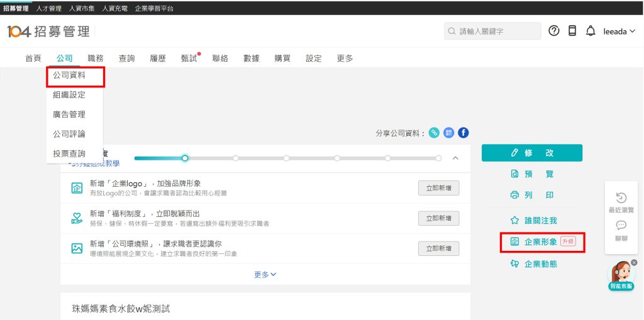Viewport: 644px width, 320px height.
Task: Switch to 企業學習平台 top bar tab
Action: click(154, 8)
